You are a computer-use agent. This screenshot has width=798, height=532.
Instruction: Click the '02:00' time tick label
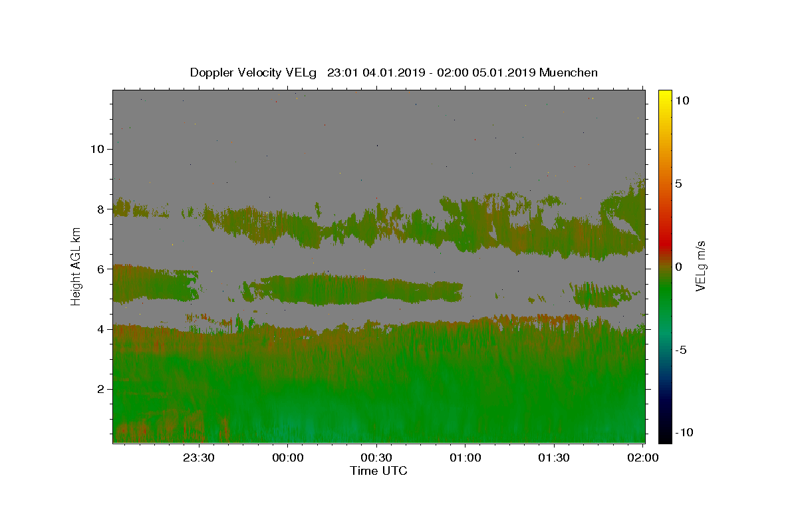pos(643,458)
